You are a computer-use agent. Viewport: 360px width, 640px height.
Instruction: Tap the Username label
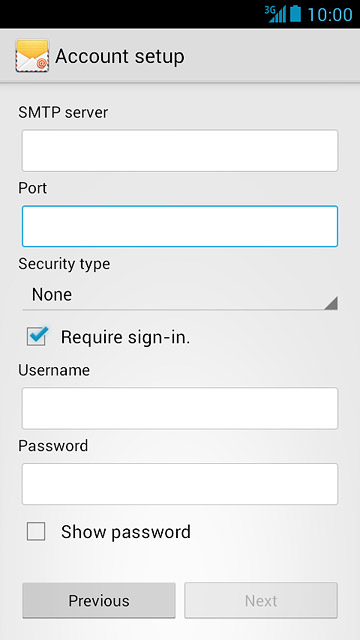click(x=54, y=370)
